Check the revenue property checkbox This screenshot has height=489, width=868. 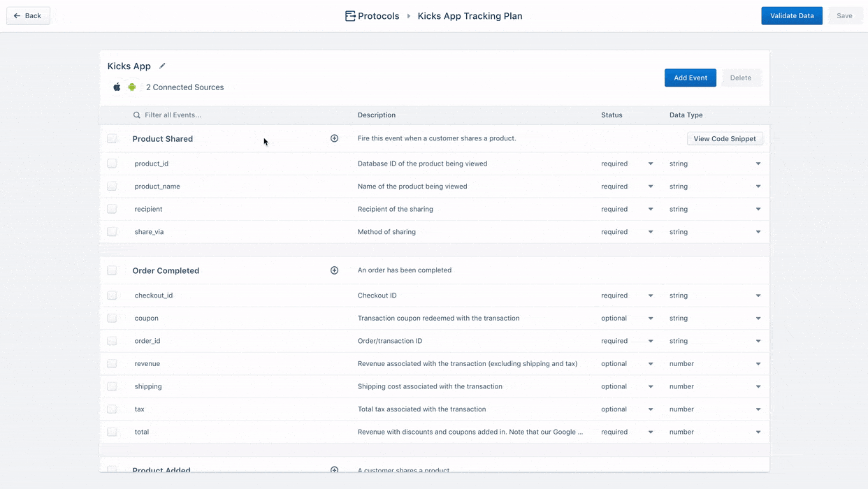[112, 363]
